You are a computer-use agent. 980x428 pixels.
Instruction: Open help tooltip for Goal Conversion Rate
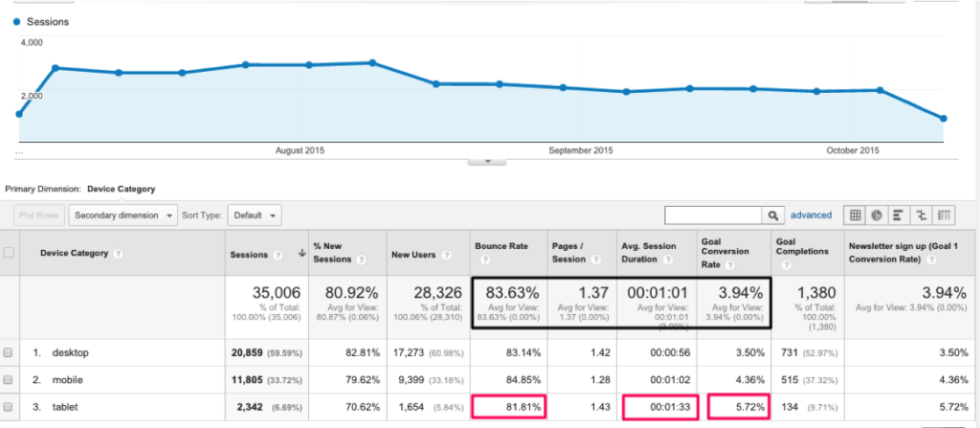[730, 265]
